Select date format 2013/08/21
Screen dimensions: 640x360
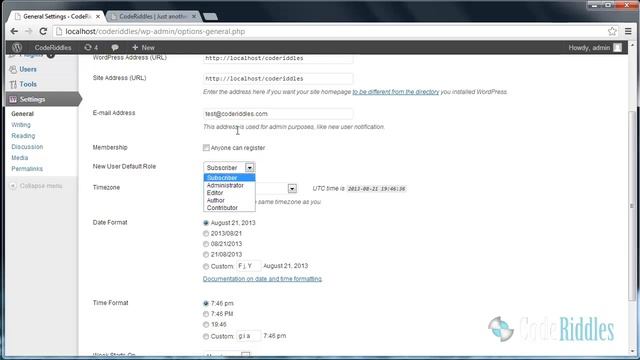point(206,233)
